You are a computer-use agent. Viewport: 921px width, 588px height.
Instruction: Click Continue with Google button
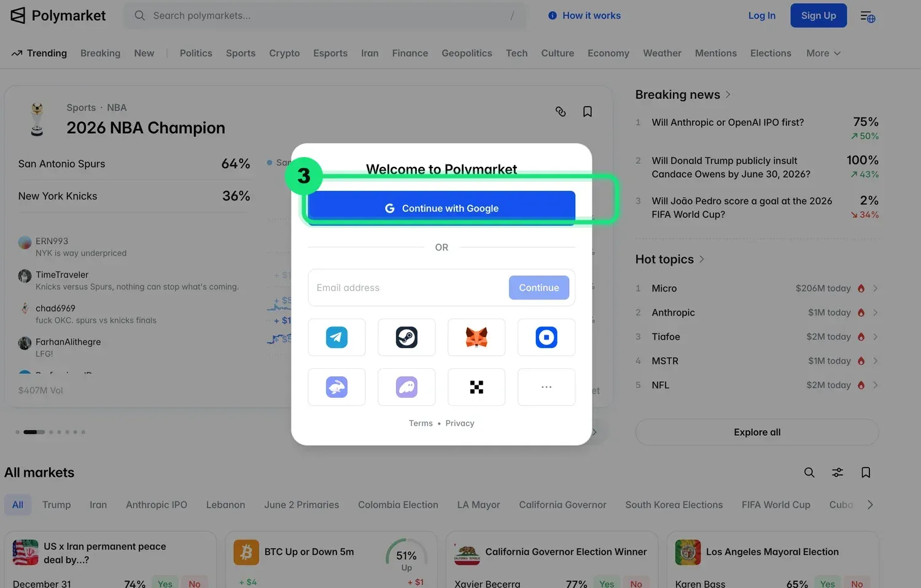click(441, 208)
